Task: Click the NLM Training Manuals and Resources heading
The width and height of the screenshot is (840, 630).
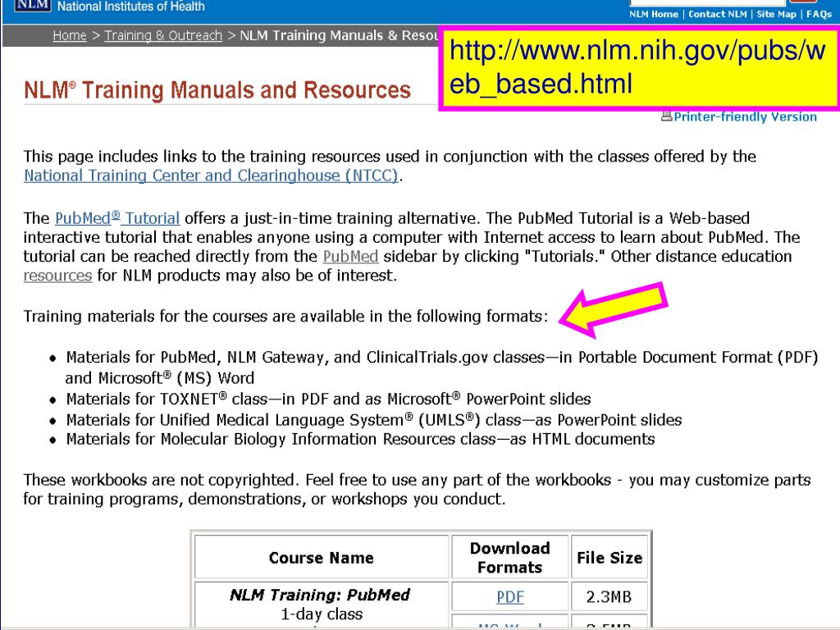Action: coord(217,90)
